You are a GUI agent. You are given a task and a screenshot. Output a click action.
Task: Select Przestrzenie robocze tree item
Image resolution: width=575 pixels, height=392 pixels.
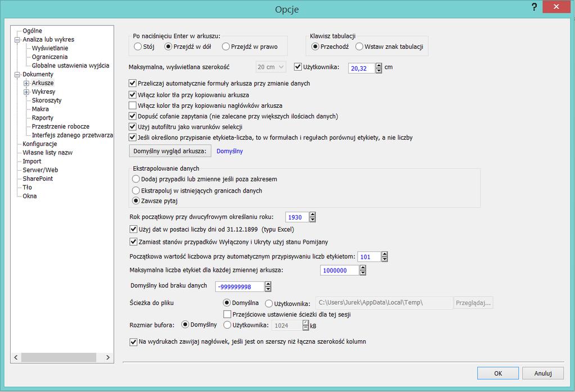[61, 126]
